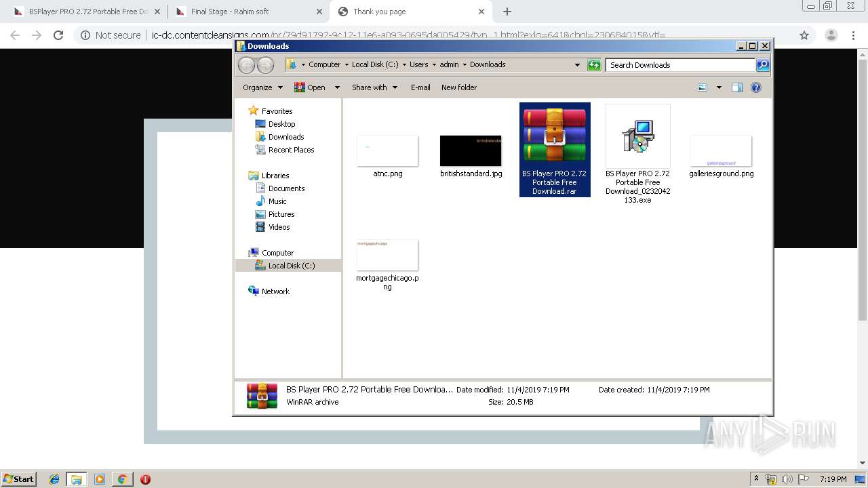Open the Windows Start menu
Viewport: 868px width, 488px height.
[18, 479]
